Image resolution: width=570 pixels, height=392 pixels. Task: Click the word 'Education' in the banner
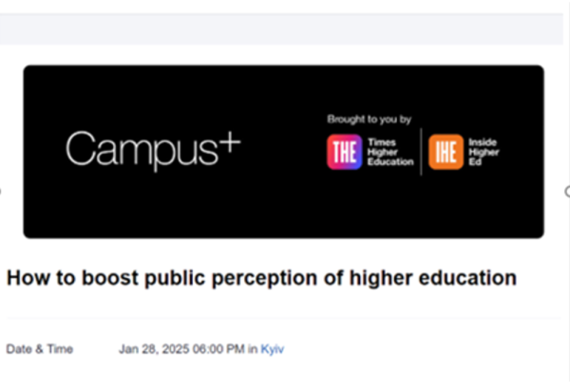[391, 162]
